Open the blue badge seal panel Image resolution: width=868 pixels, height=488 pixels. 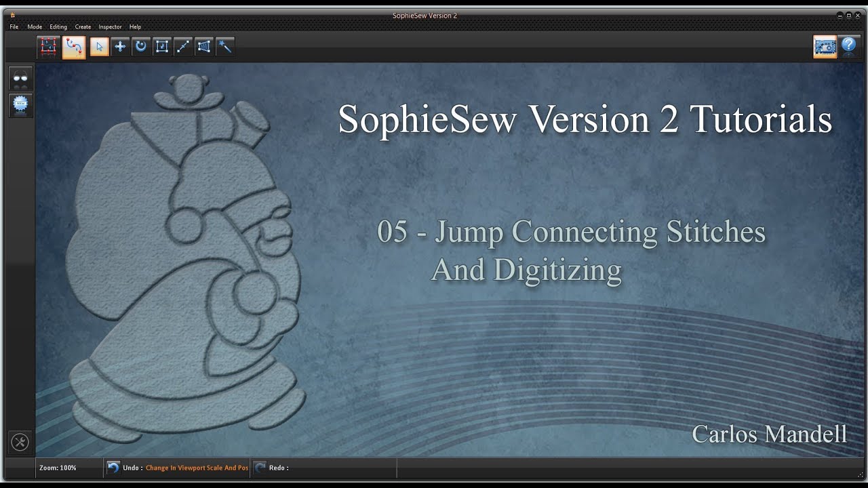point(20,105)
